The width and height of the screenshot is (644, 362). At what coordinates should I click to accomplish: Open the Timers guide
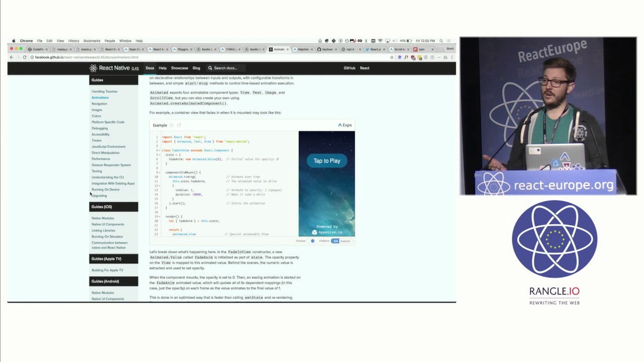(x=97, y=140)
